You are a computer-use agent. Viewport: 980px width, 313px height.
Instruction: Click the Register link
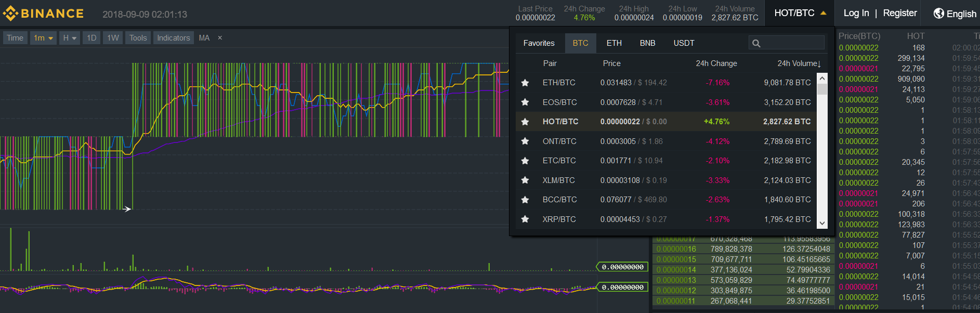[900, 13]
